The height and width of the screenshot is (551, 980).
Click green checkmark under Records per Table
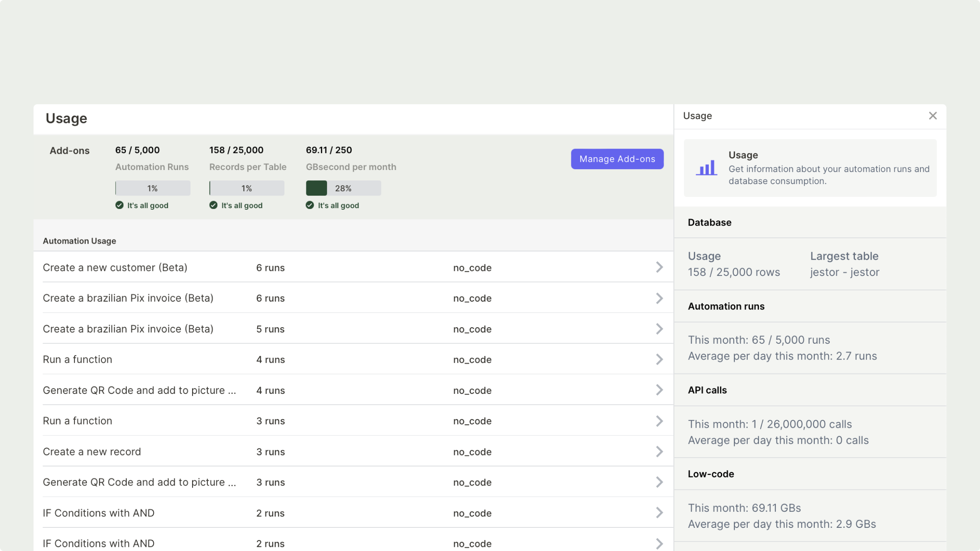(213, 205)
